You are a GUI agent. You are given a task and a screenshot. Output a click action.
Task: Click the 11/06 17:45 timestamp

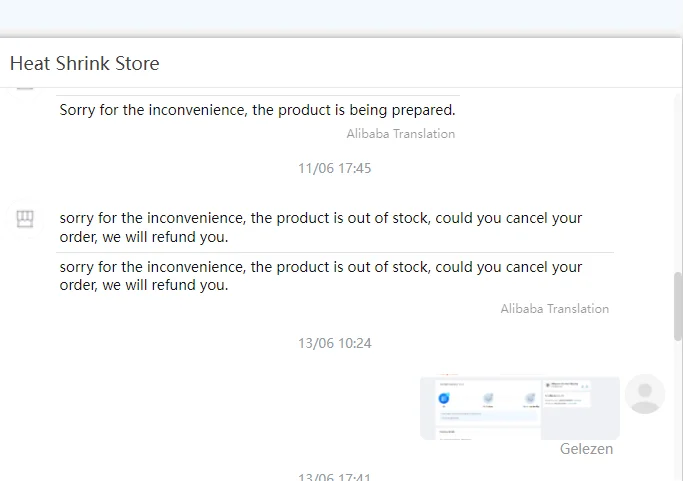click(x=334, y=168)
